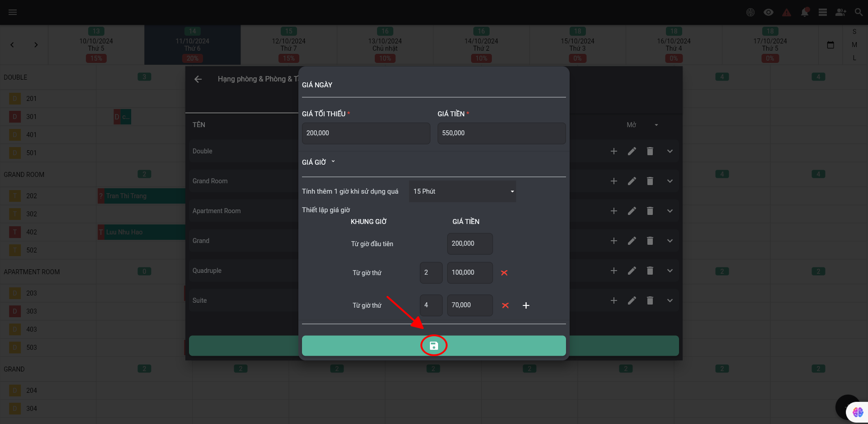Open the warning alerts icon

(x=787, y=12)
